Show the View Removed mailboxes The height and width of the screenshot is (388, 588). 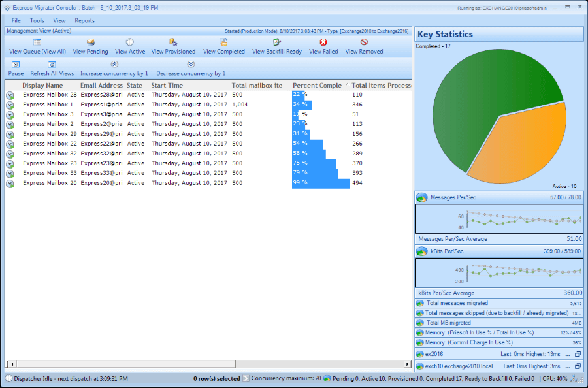(364, 47)
